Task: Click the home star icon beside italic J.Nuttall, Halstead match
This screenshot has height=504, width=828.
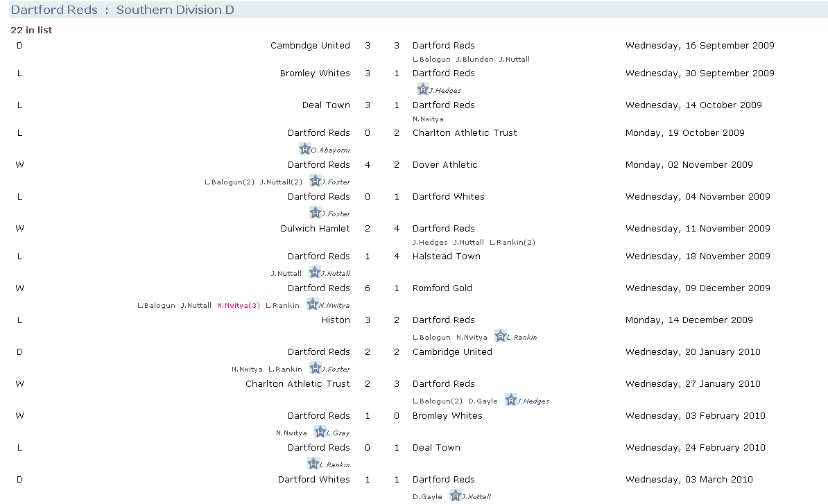Action: point(315,272)
